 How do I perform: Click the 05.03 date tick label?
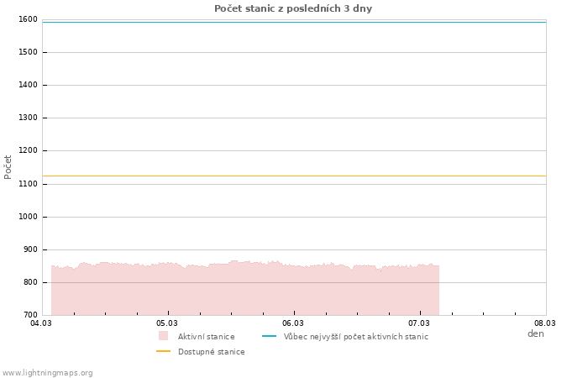[167, 323]
